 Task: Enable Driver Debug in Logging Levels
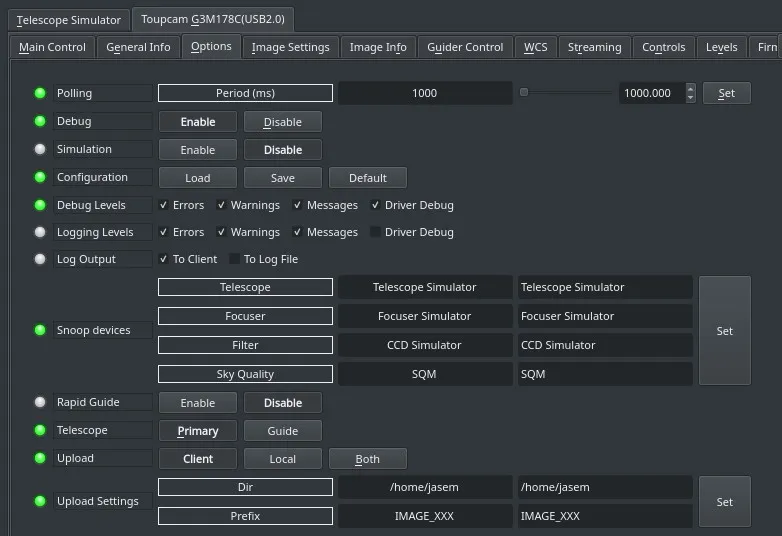[x=375, y=232]
